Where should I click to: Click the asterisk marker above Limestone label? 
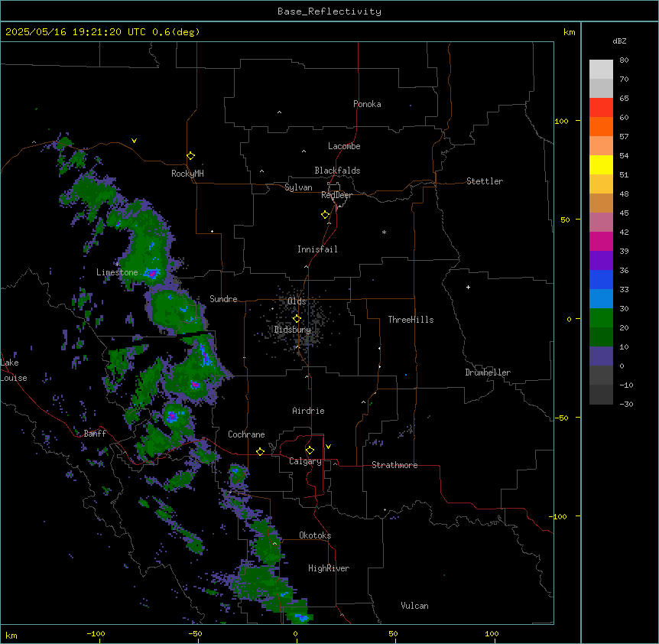pos(117,264)
